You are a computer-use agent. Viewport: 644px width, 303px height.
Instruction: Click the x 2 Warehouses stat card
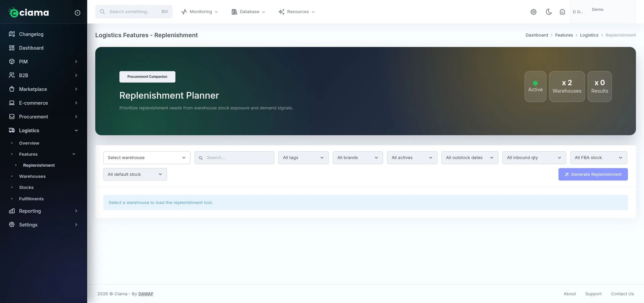[x=567, y=87]
